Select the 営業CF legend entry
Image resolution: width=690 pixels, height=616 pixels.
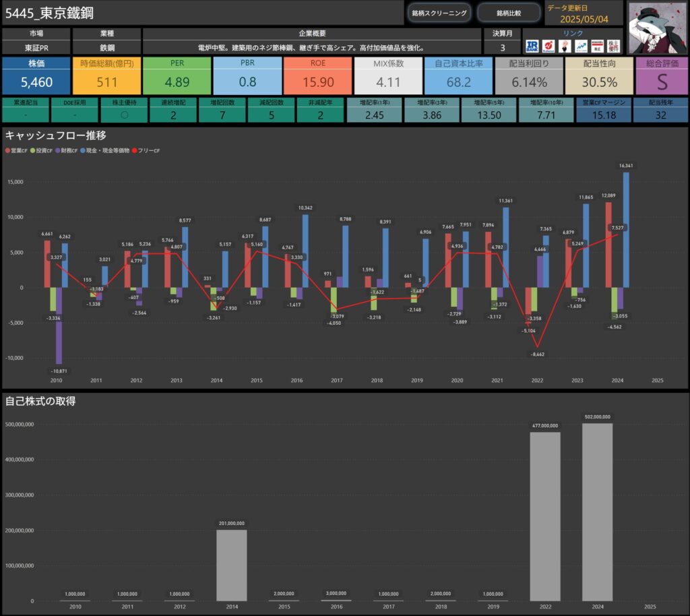pyautogui.click(x=16, y=150)
